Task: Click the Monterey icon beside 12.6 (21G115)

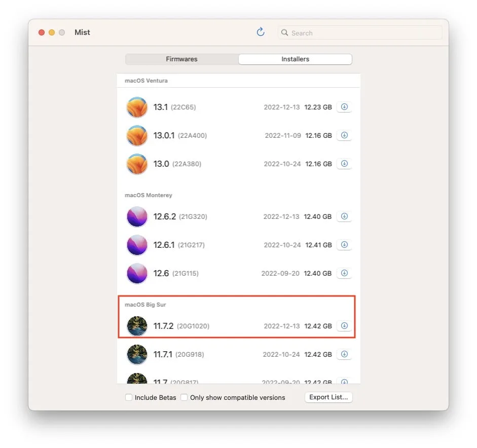Action: click(137, 273)
